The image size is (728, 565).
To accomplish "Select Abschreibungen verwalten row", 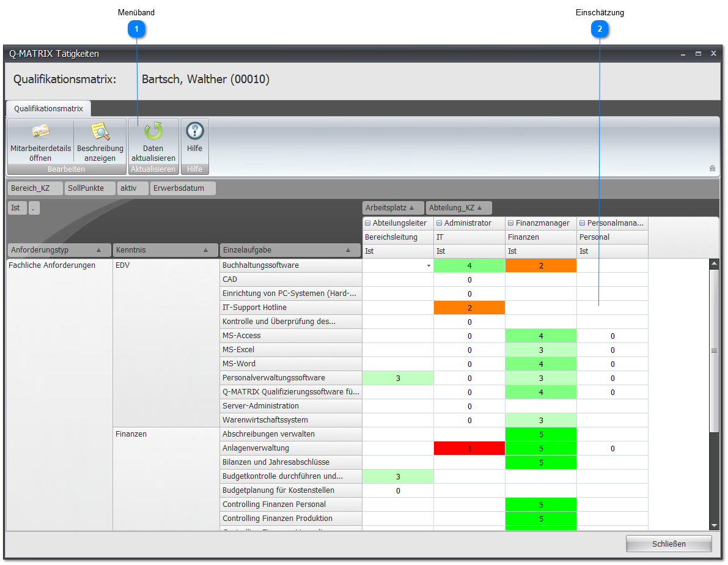I will click(290, 434).
